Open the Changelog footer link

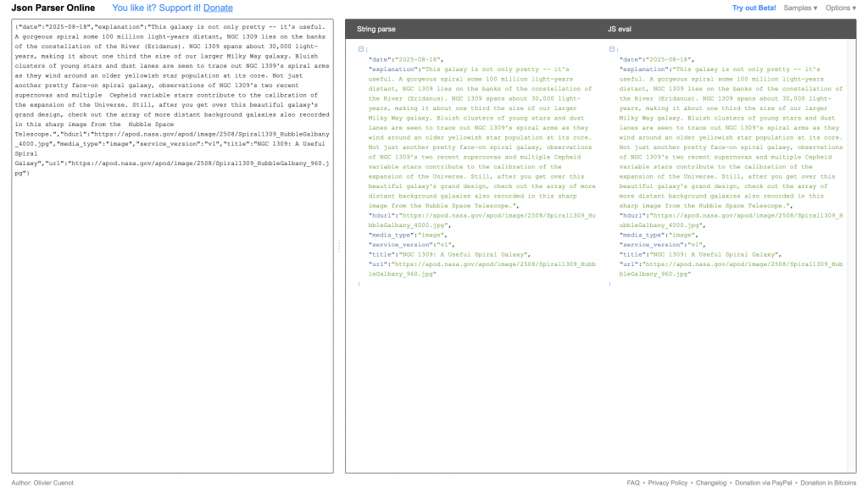click(711, 483)
